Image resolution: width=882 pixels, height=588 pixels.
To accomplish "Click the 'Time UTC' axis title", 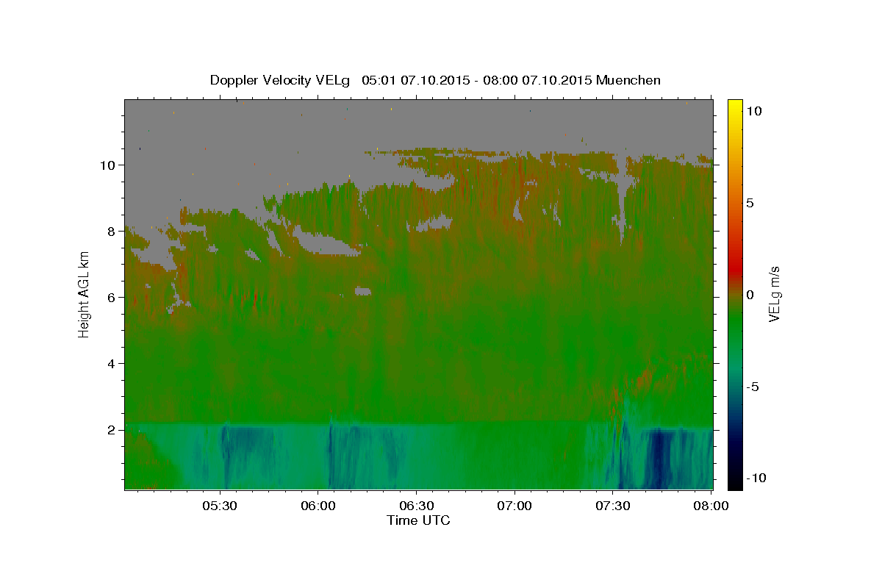I will tap(418, 520).
